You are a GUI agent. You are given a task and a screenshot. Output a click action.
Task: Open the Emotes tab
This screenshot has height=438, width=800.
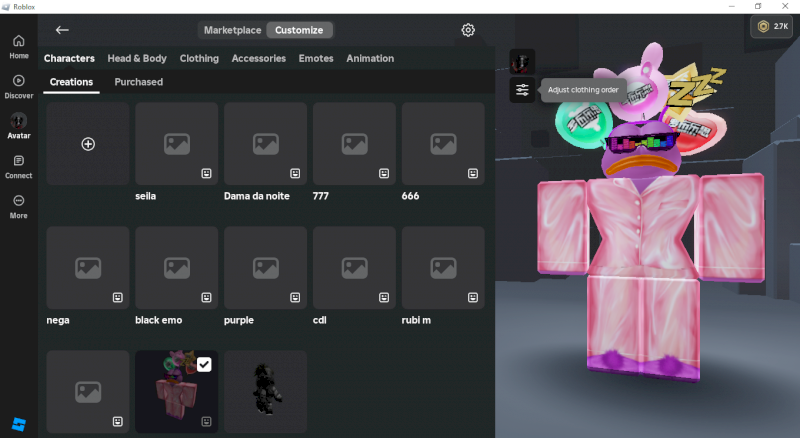click(x=316, y=58)
